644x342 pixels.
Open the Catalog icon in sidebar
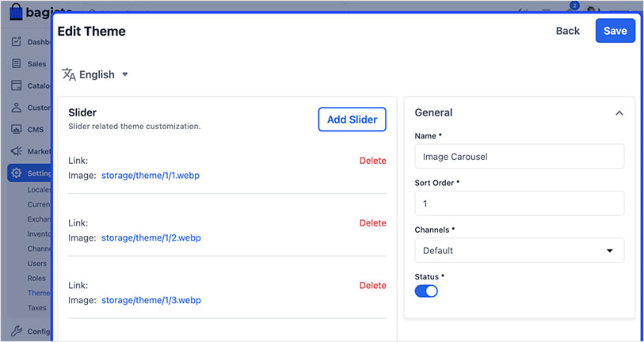17,85
